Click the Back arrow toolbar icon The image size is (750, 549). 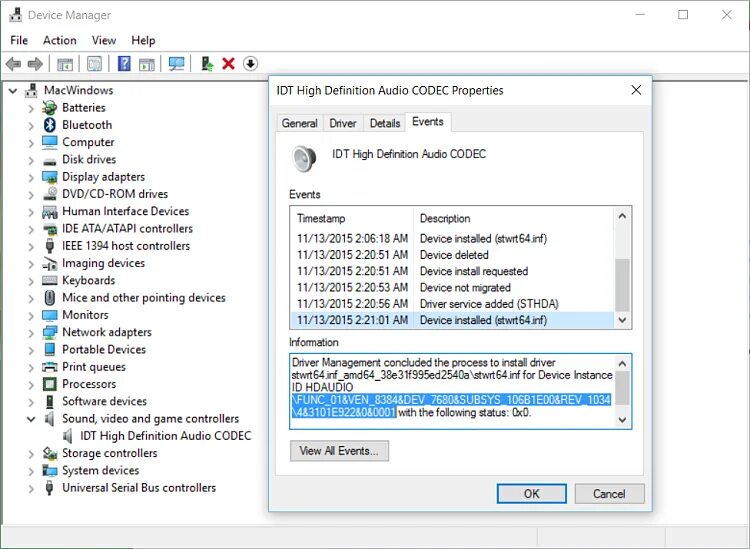click(13, 64)
